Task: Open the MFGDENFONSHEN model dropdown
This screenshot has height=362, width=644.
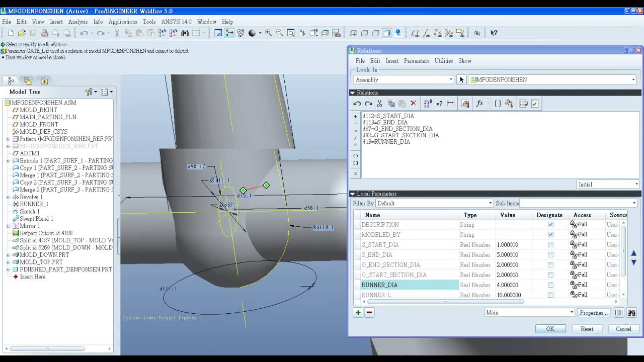Action: coord(552,79)
